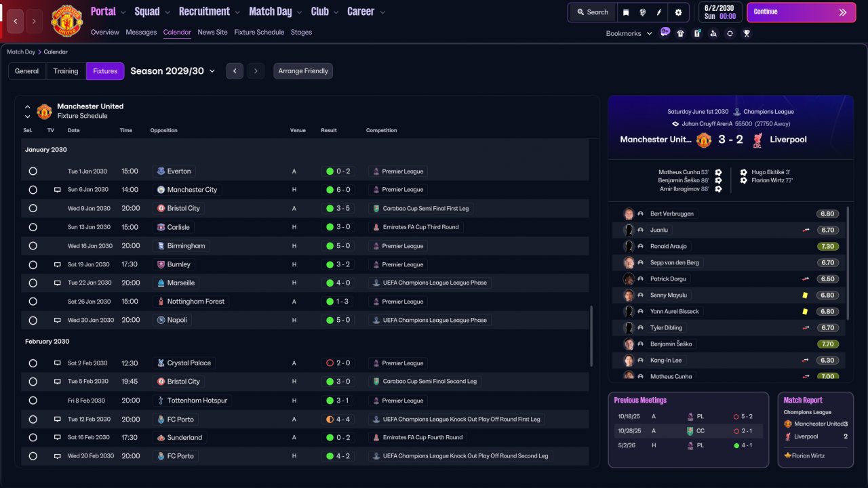The image size is (868, 488).
Task: Open the tactics board icon beside the shirt
Action: click(x=697, y=33)
